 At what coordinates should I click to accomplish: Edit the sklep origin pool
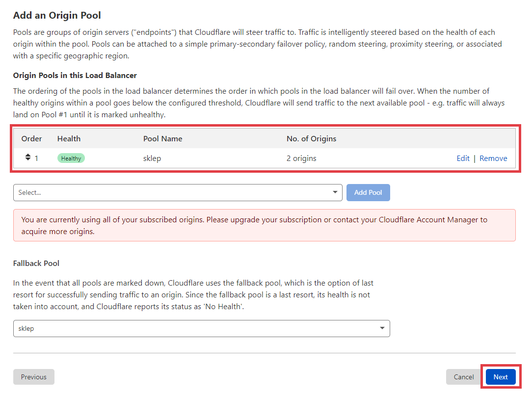463,158
